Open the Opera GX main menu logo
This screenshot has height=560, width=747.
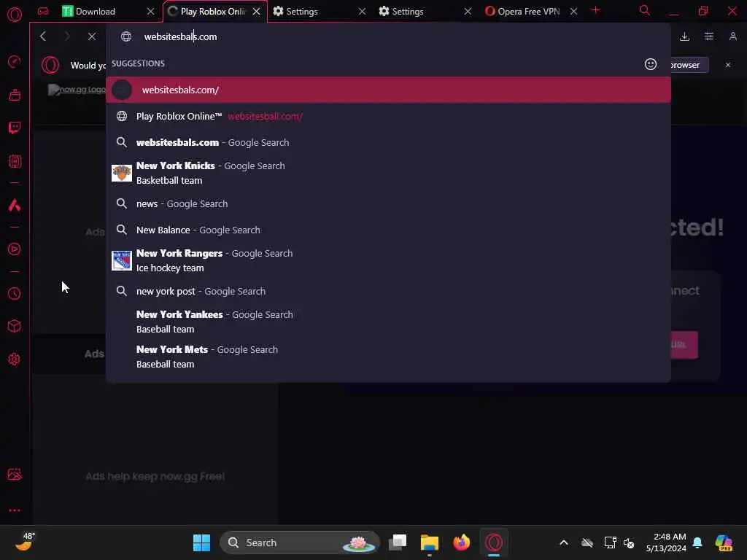15,15
